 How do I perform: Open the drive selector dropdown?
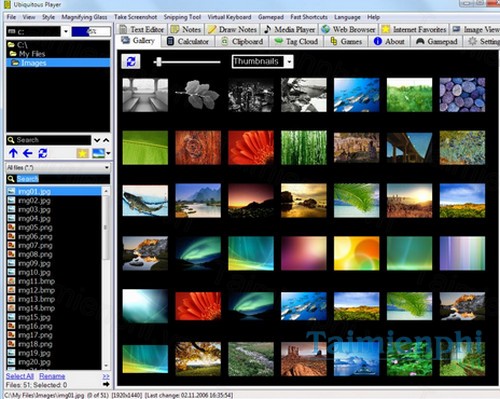point(65,32)
